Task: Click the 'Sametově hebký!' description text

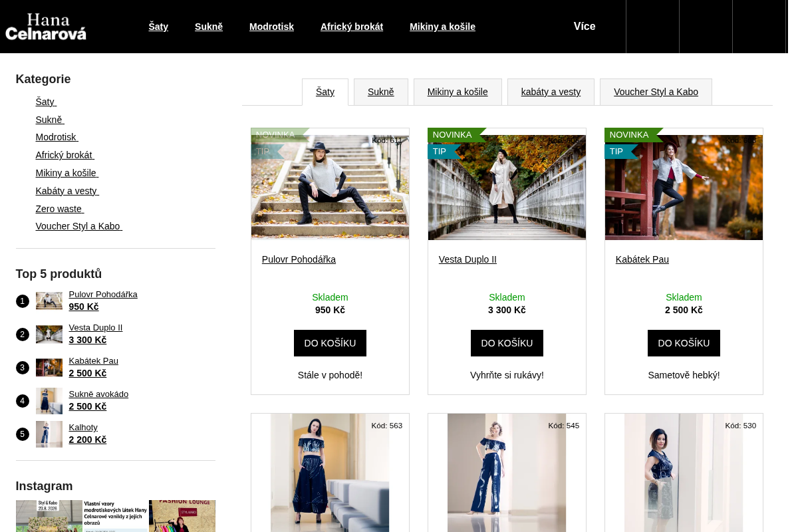Action: pos(684,375)
